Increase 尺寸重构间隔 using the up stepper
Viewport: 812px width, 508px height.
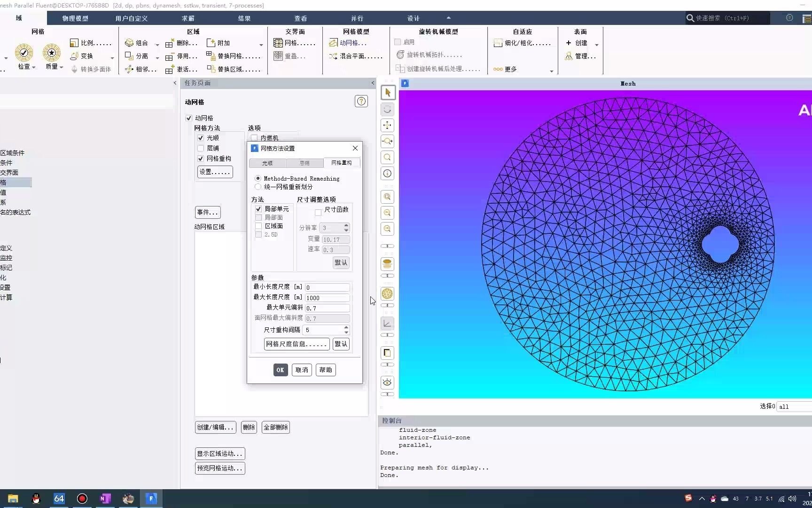point(346,327)
